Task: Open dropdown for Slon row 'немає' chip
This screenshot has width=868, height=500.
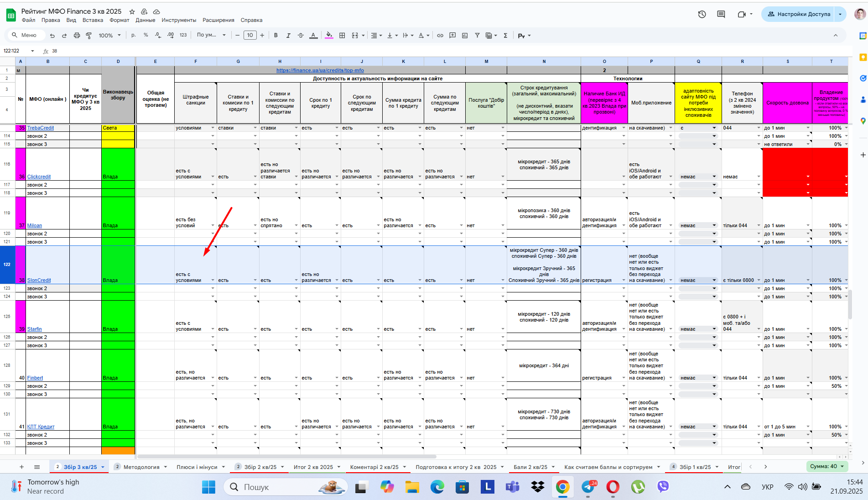Action: (x=714, y=280)
